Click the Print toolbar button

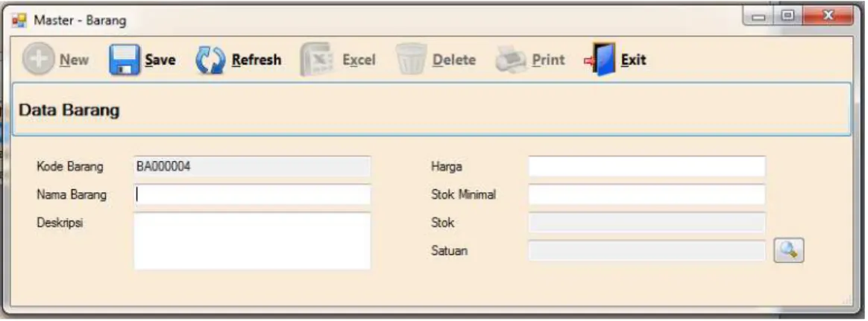tap(530, 60)
